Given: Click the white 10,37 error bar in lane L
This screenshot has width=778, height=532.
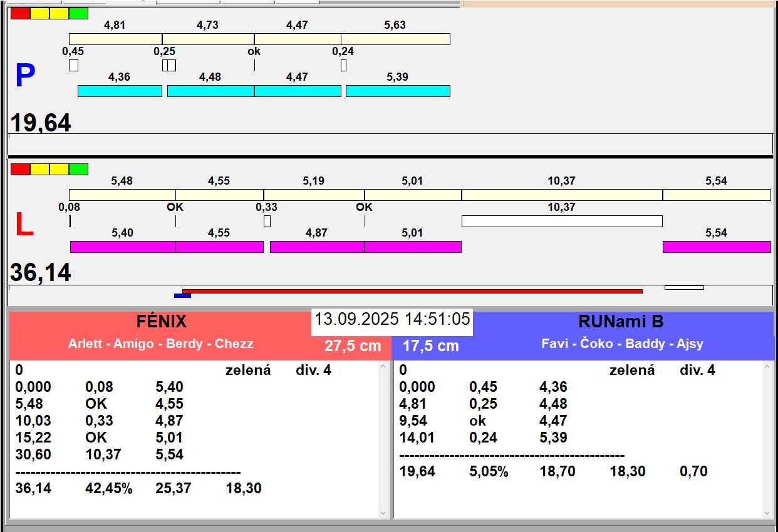Looking at the screenshot, I should click(561, 221).
